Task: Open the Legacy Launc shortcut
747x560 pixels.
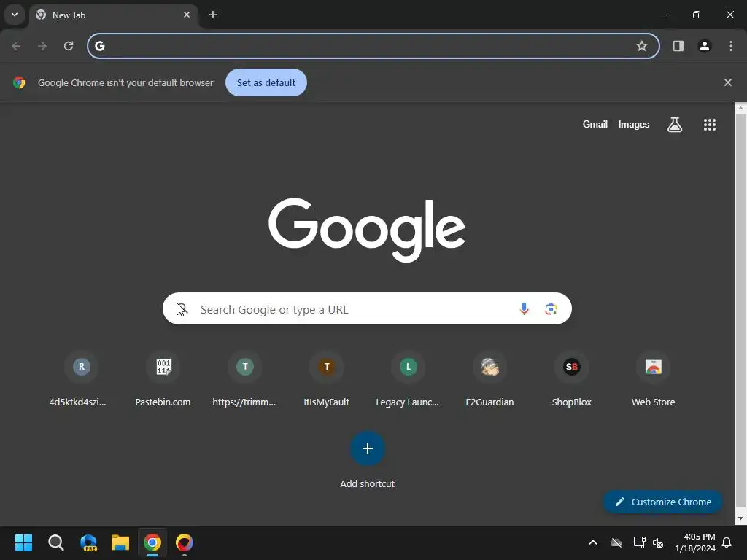Action: [408, 379]
